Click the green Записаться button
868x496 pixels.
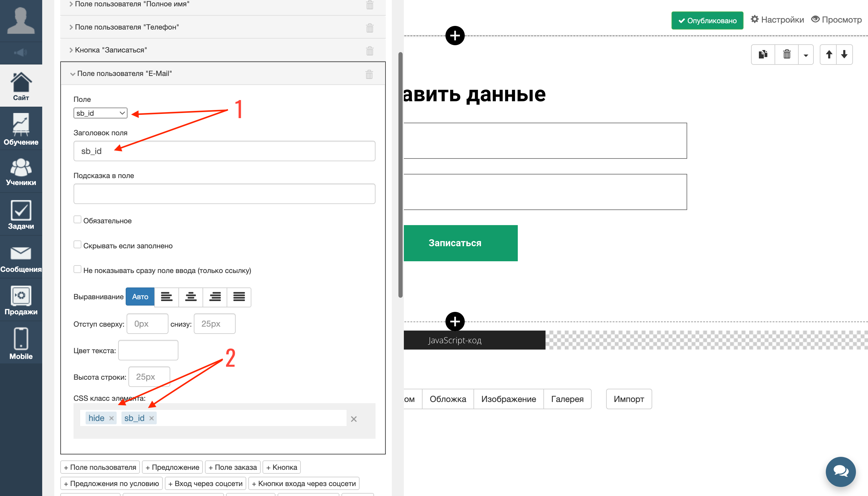(x=461, y=243)
